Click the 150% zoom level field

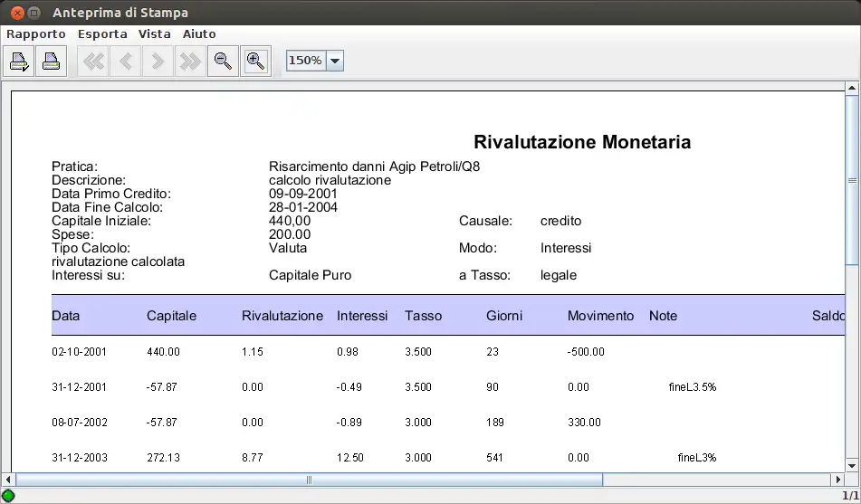[x=305, y=61]
